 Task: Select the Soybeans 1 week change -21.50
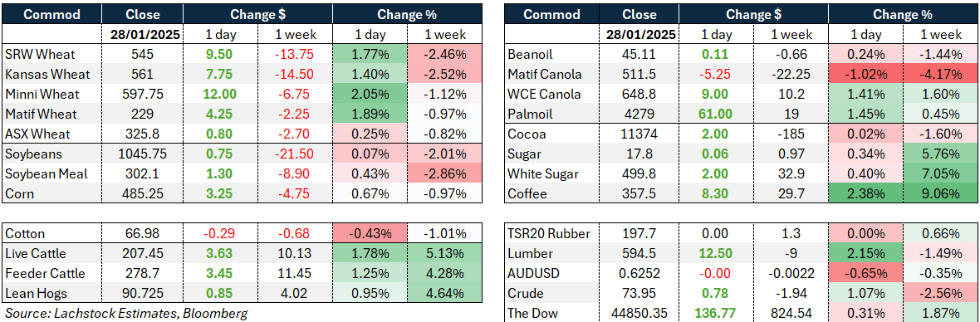coord(295,154)
